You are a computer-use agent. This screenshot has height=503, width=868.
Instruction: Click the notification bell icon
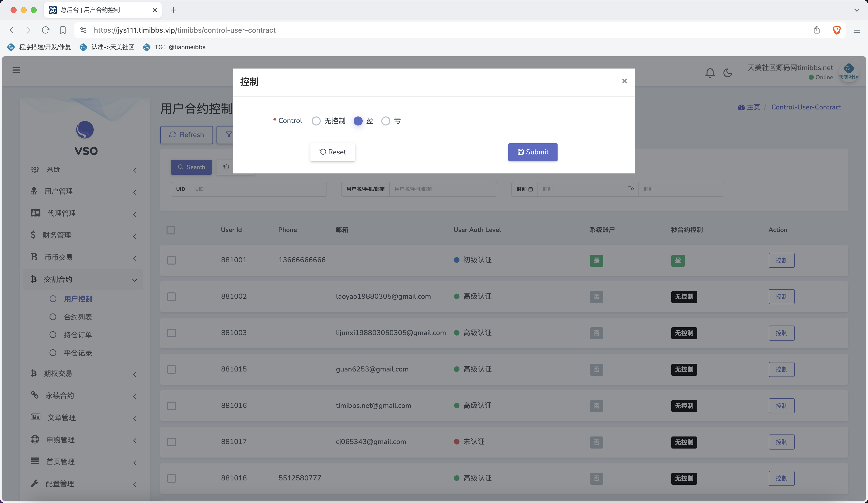(x=710, y=73)
